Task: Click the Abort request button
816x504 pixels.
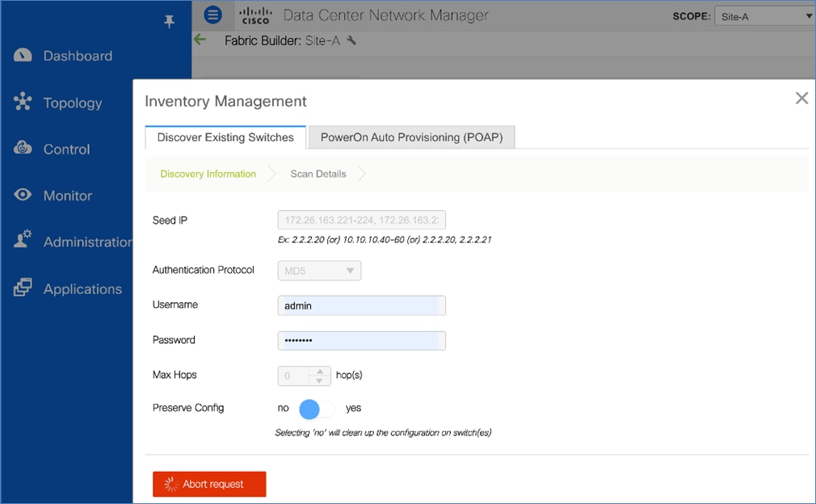Action: pyautogui.click(x=209, y=484)
